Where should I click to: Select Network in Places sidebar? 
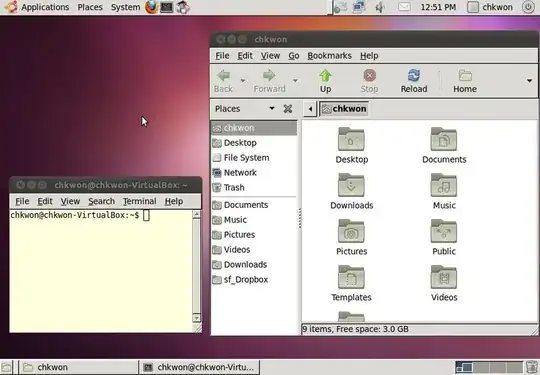click(254, 173)
